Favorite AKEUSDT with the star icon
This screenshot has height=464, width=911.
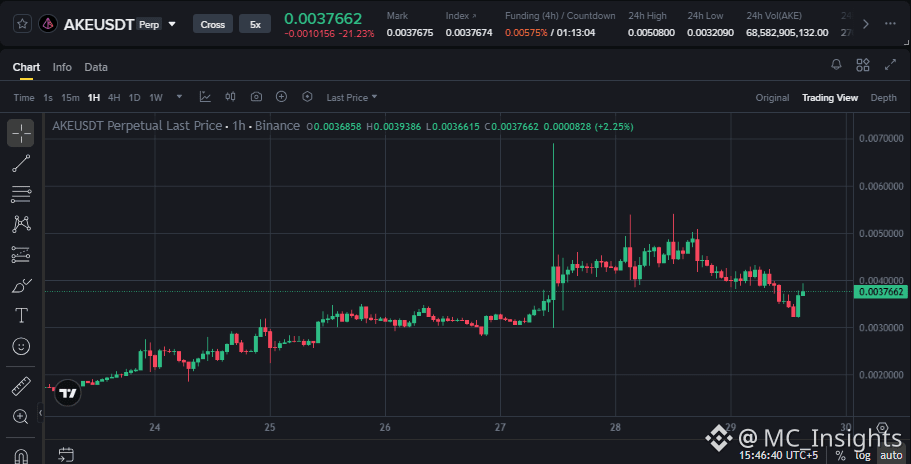click(21, 24)
